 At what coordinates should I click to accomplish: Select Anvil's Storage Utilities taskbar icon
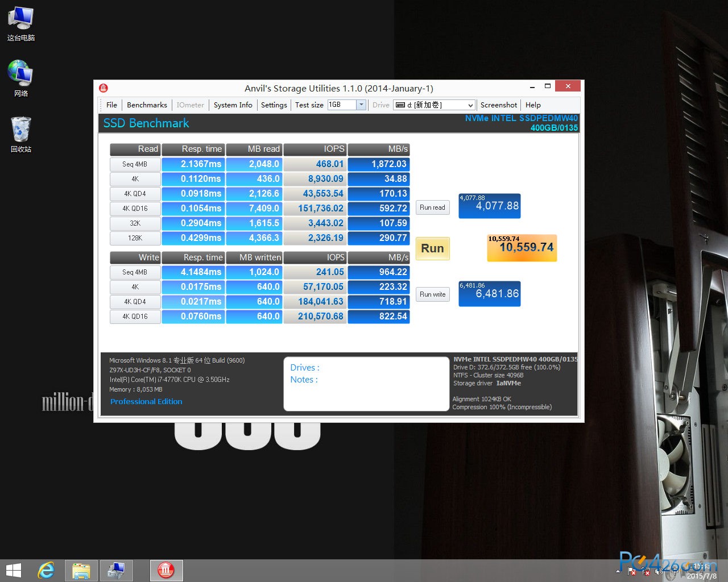[166, 571]
